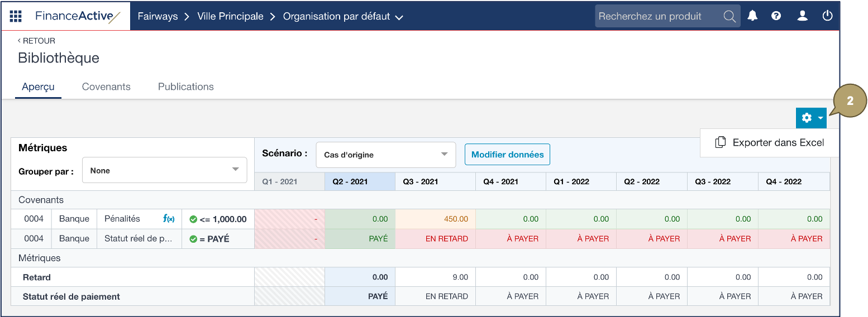Image resolution: width=868 pixels, height=317 pixels.
Task: Go back via the RETOUR link
Action: click(36, 41)
